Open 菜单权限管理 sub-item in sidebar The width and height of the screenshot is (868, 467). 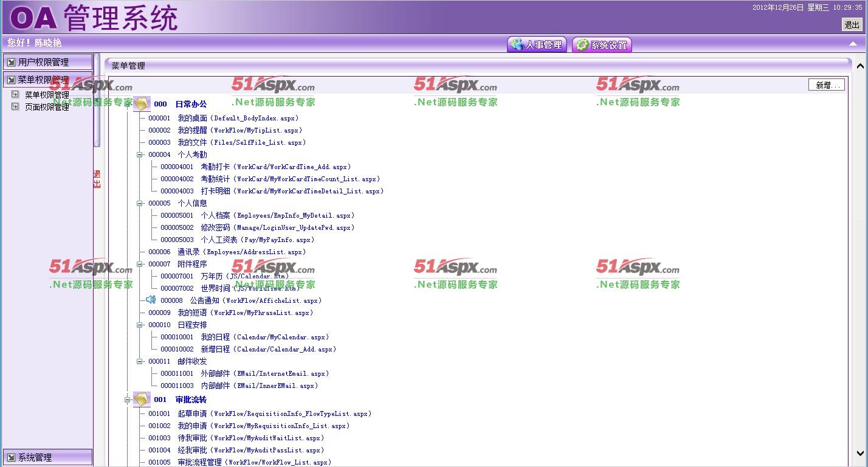click(47, 95)
